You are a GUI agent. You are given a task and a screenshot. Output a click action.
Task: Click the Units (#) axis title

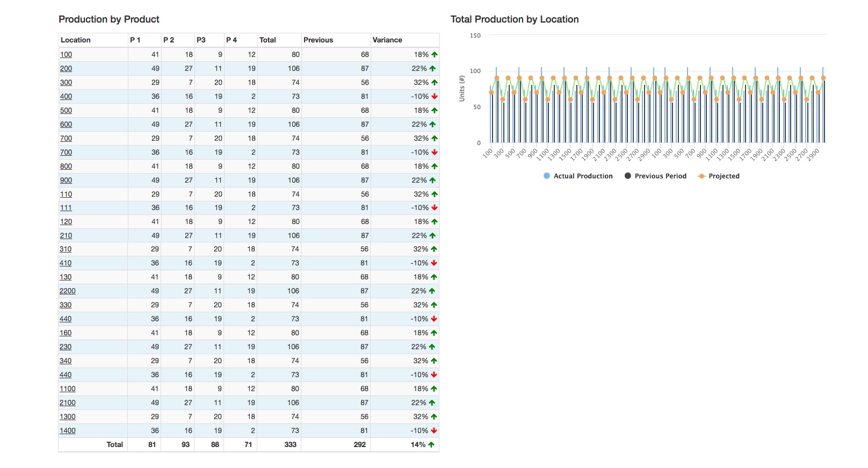point(461,89)
